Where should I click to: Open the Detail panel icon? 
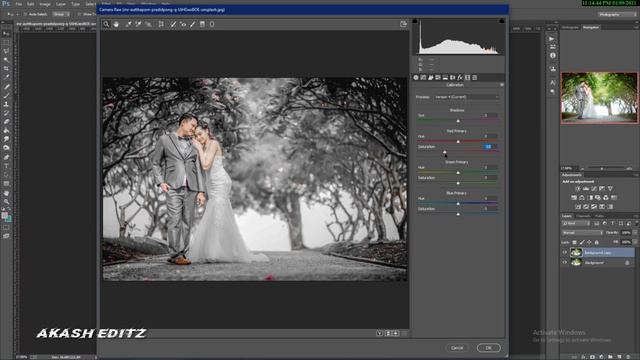431,78
